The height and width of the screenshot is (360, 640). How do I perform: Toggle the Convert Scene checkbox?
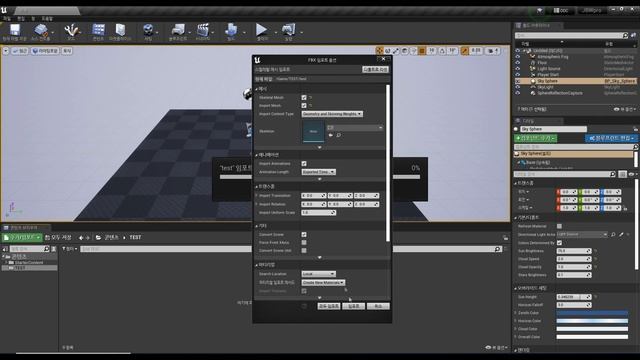304,235
